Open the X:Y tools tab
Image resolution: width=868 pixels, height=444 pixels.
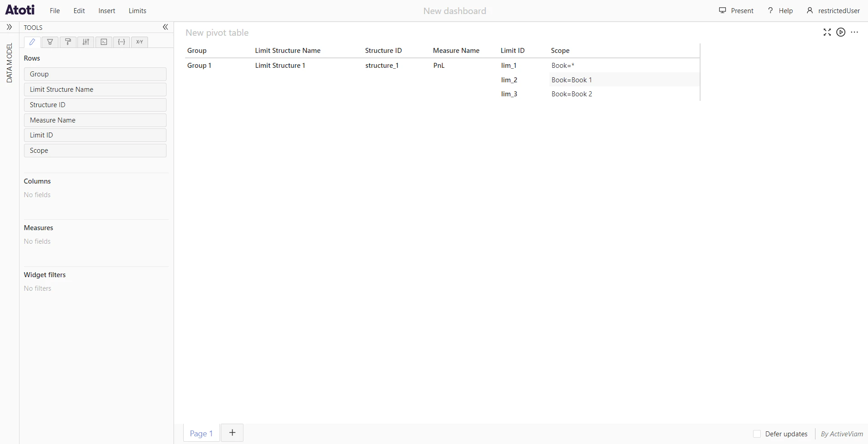(x=139, y=42)
